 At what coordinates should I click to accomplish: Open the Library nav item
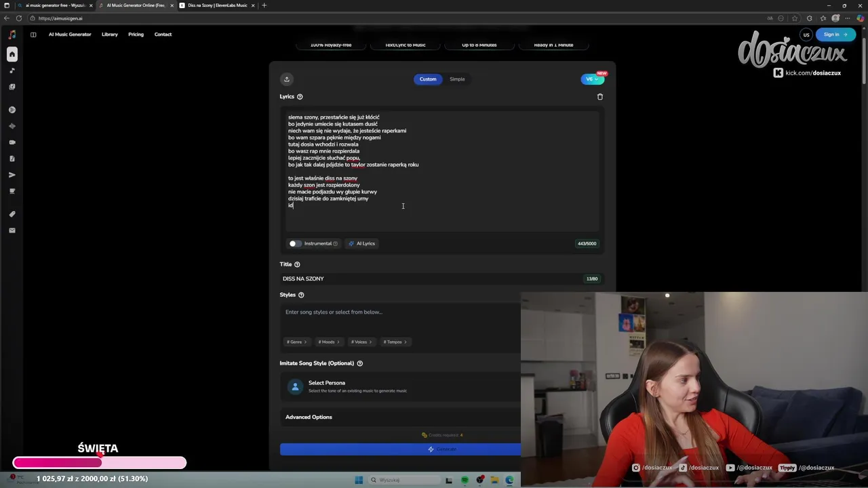pyautogui.click(x=110, y=35)
